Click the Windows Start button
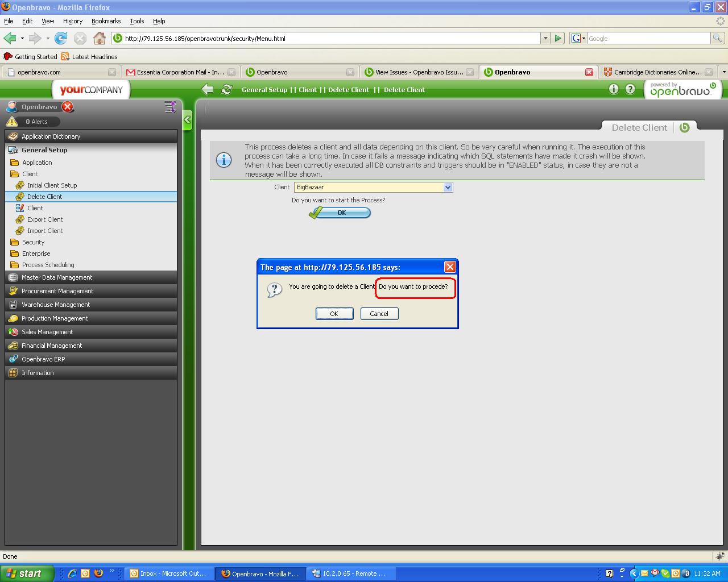Image resolution: width=728 pixels, height=582 pixels. point(26,573)
